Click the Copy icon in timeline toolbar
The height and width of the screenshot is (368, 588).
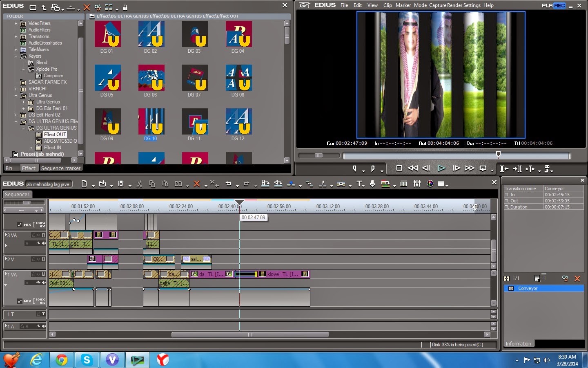[152, 184]
